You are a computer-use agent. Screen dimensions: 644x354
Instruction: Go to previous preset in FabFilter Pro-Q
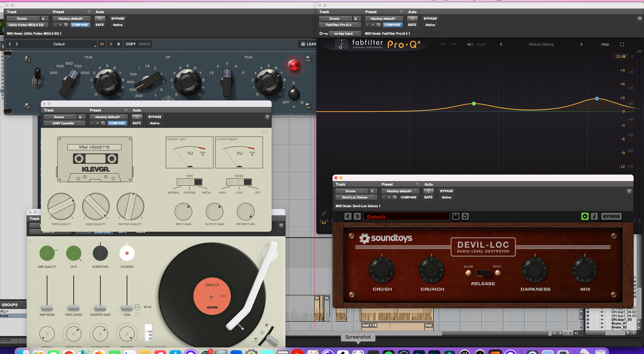point(501,44)
